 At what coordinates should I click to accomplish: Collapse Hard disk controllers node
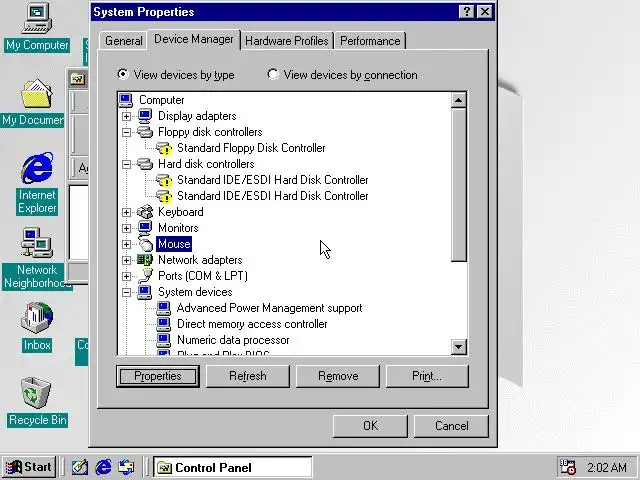click(x=126, y=164)
